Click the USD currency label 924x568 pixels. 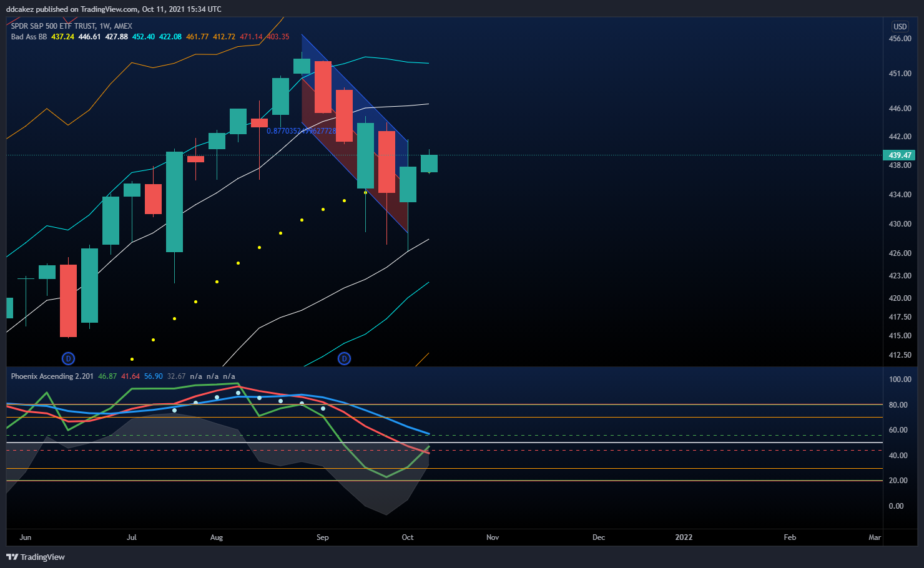(x=900, y=26)
